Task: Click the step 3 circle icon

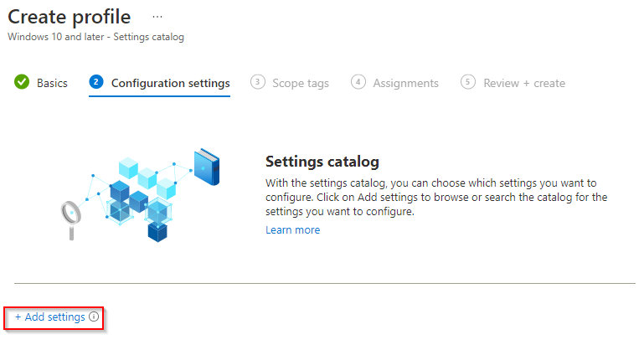Action: pyautogui.click(x=258, y=82)
